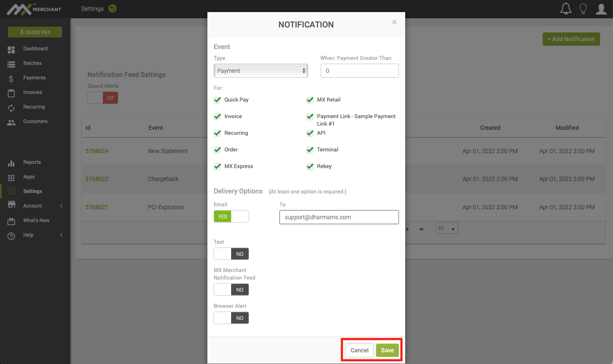Image resolution: width=613 pixels, height=364 pixels.
Task: Change the page size from 50
Action: [x=447, y=228]
